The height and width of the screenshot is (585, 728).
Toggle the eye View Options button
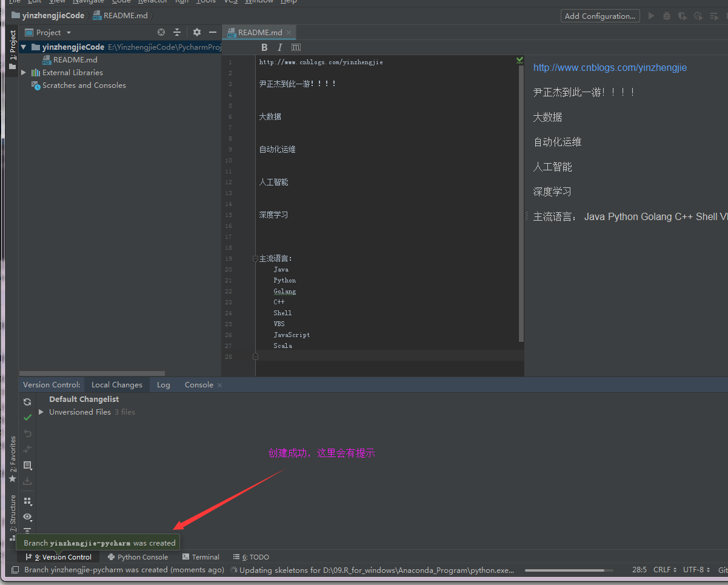pos(27,517)
